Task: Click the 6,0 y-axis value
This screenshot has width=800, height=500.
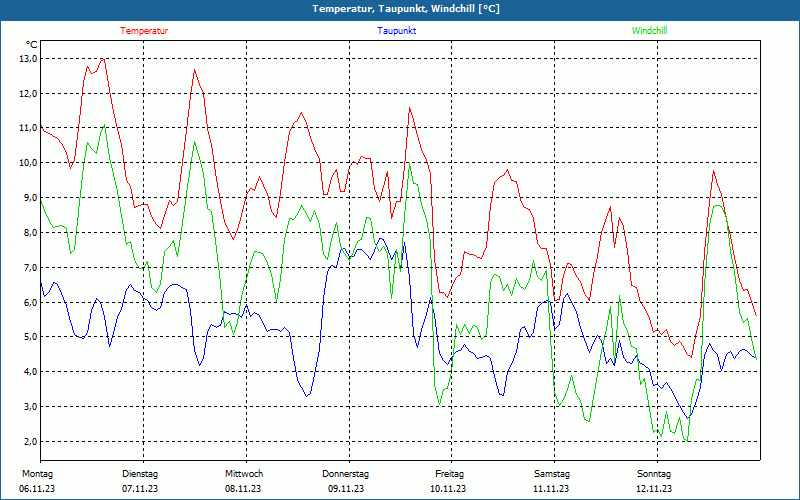Action: pyautogui.click(x=31, y=302)
